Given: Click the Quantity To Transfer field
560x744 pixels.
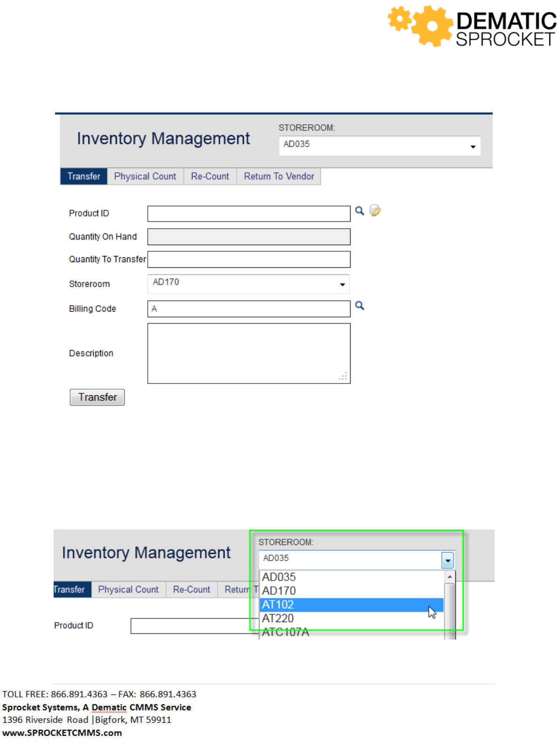Looking at the screenshot, I should [249, 259].
